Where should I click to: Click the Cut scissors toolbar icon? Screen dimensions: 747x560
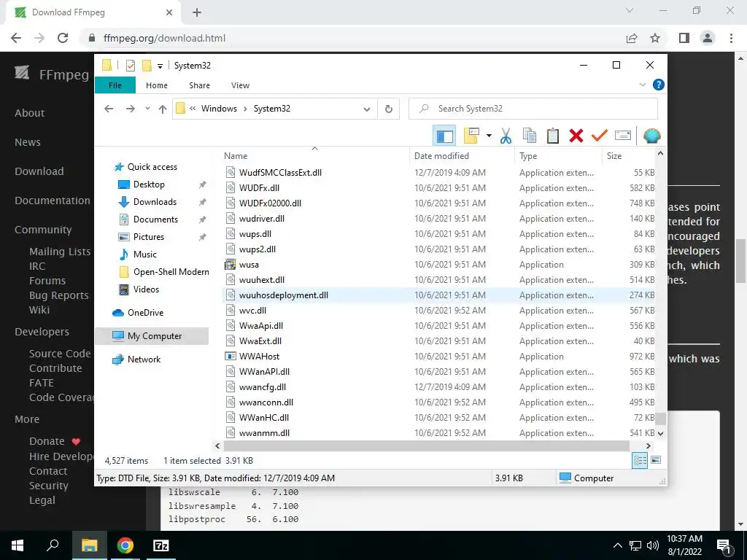pyautogui.click(x=506, y=136)
